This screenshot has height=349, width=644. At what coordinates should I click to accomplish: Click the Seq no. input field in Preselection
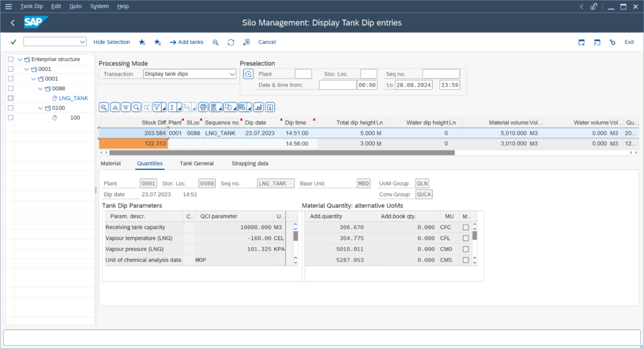point(441,74)
